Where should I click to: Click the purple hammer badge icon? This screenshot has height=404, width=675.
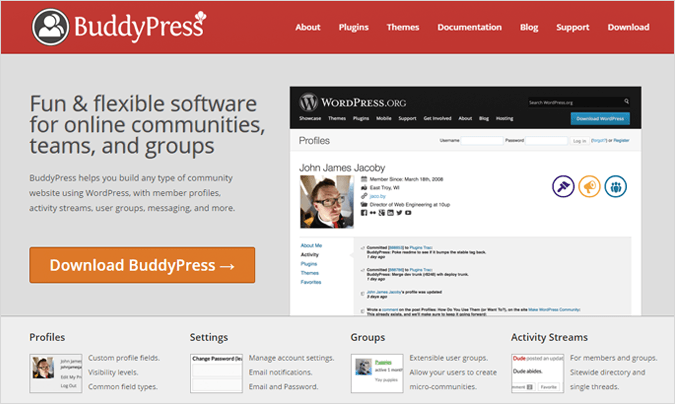563,186
